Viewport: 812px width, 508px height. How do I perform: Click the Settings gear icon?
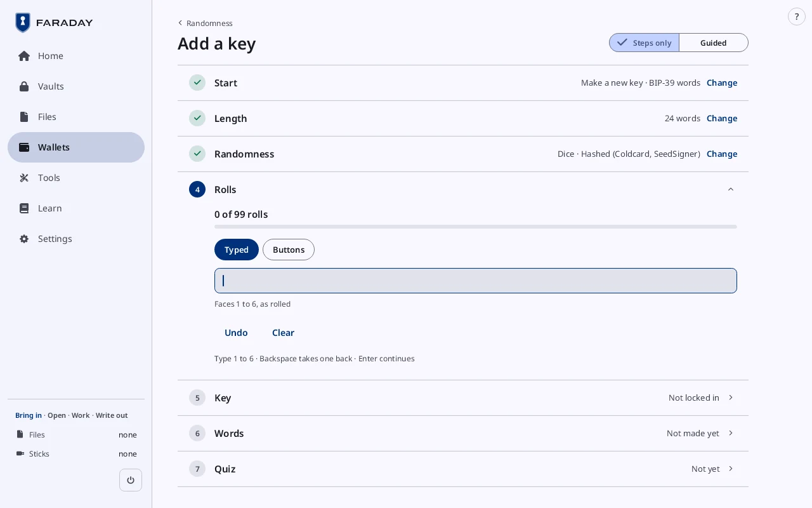[24, 239]
